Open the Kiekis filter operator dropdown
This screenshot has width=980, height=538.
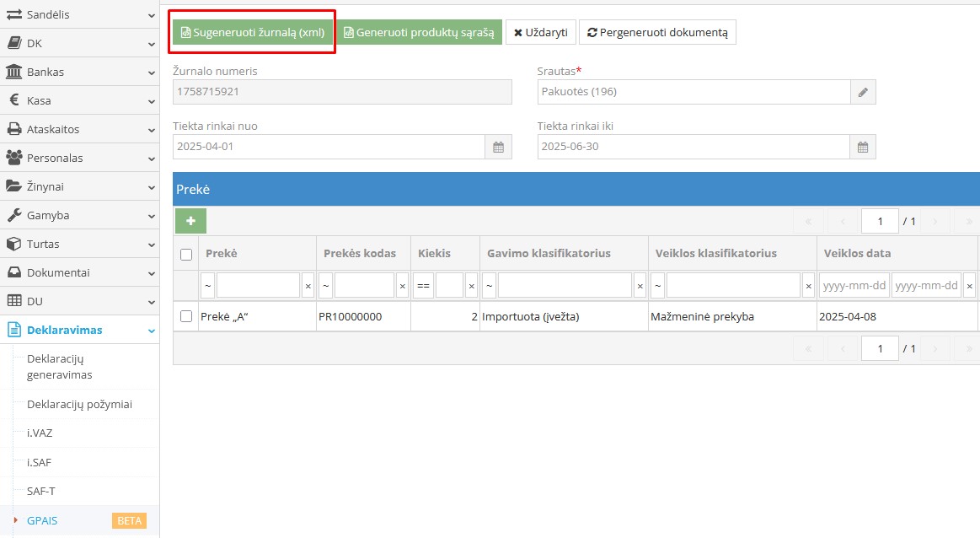(423, 286)
